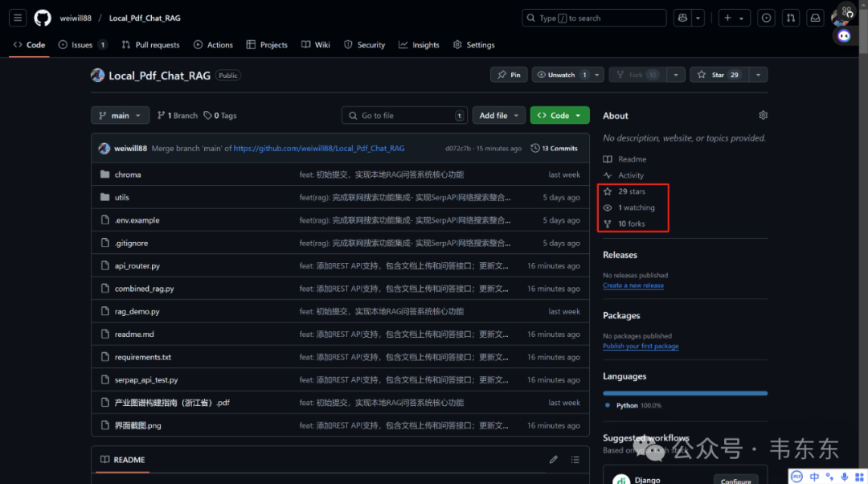Image resolution: width=868 pixels, height=484 pixels.
Task: Click Create a new release link
Action: tap(633, 285)
